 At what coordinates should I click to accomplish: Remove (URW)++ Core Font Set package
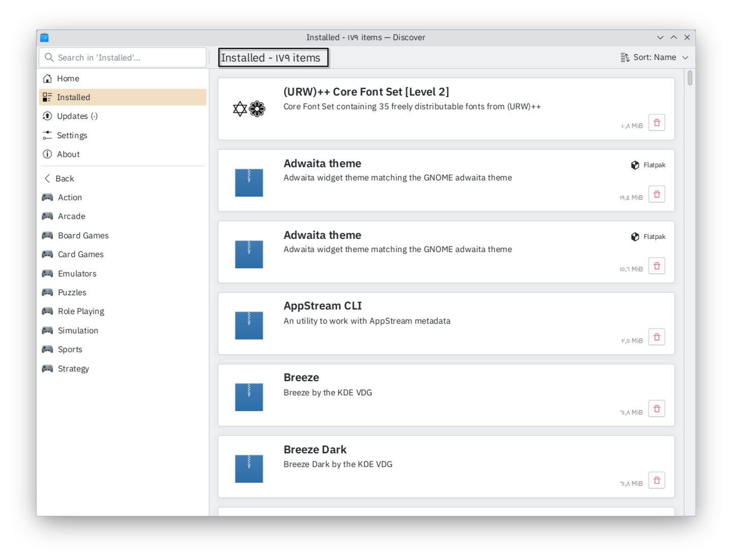coord(657,122)
